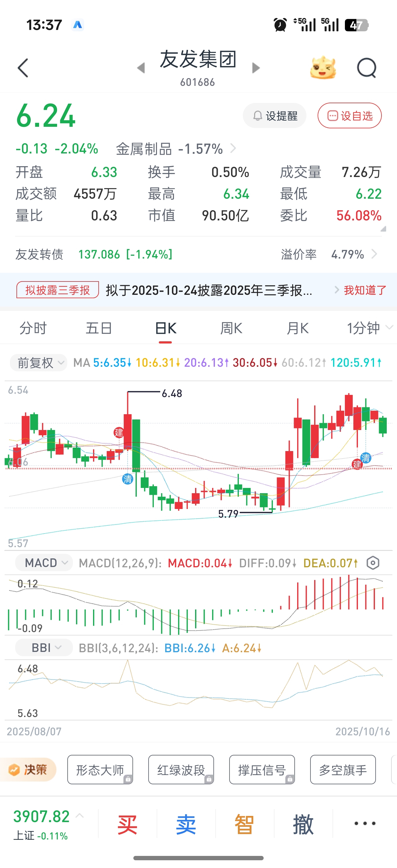The height and width of the screenshot is (868, 397).
Task: Tap the 卖 sell button
Action: (186, 824)
